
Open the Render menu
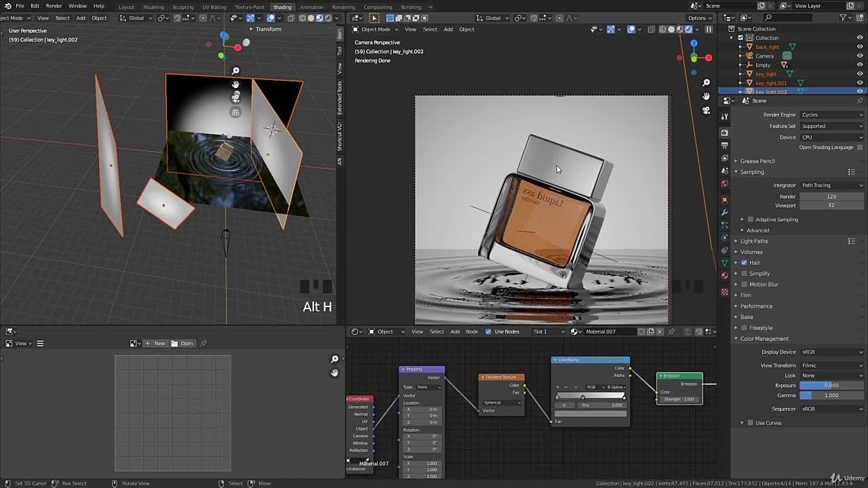point(54,6)
